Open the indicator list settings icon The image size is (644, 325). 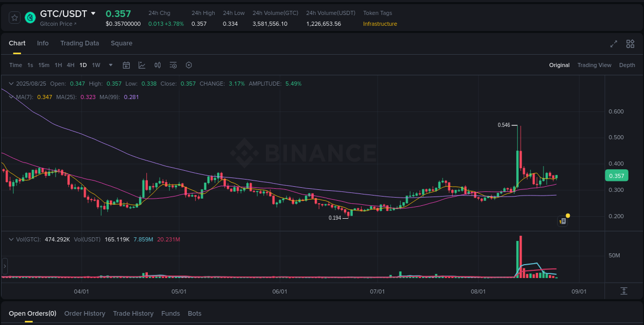[x=173, y=65]
